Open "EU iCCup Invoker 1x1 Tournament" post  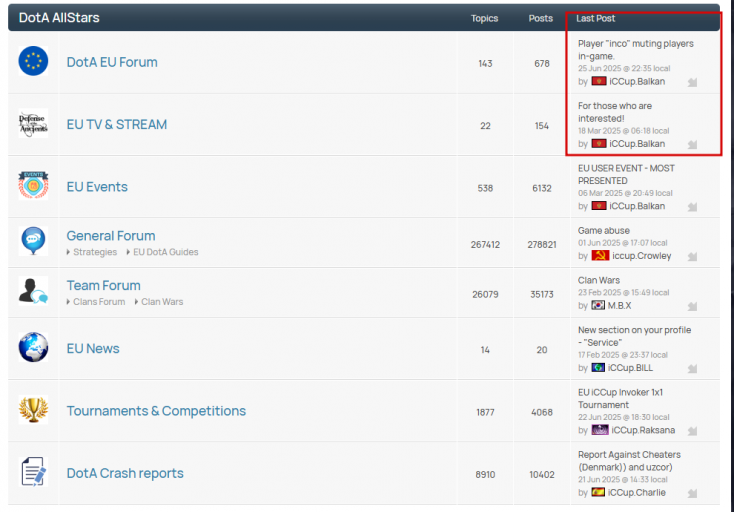tap(620, 398)
